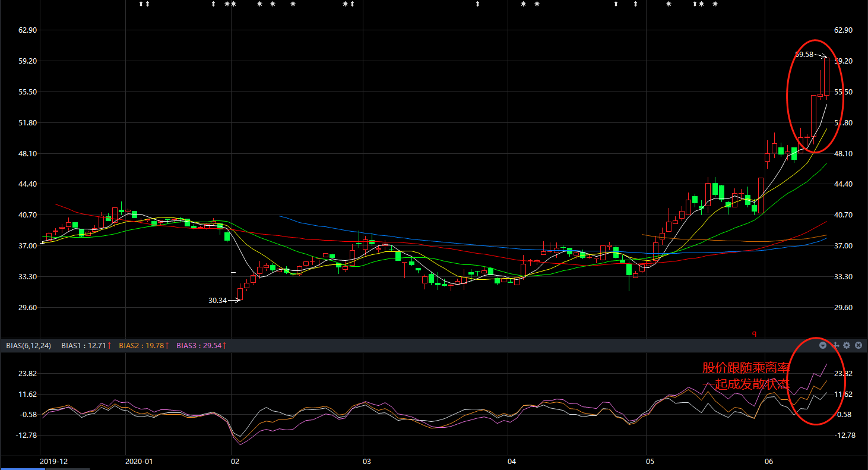Click the BIAS2 : 19.78 readout
The image size is (868, 470).
click(144, 345)
